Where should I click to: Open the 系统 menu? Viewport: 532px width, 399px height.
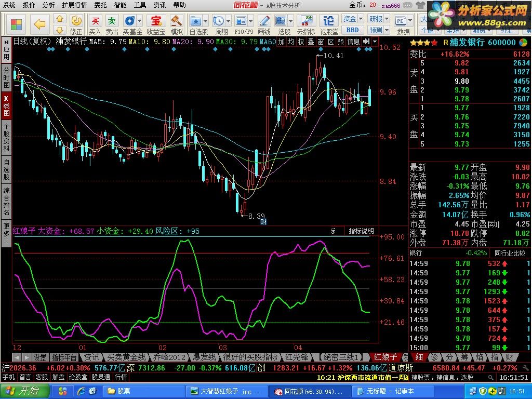tap(9, 5)
